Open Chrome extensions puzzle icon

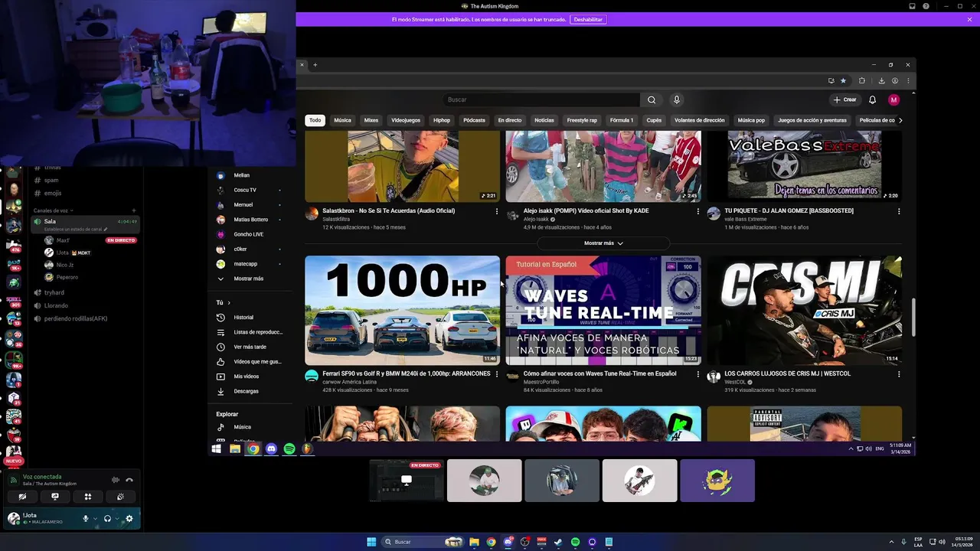click(x=862, y=80)
